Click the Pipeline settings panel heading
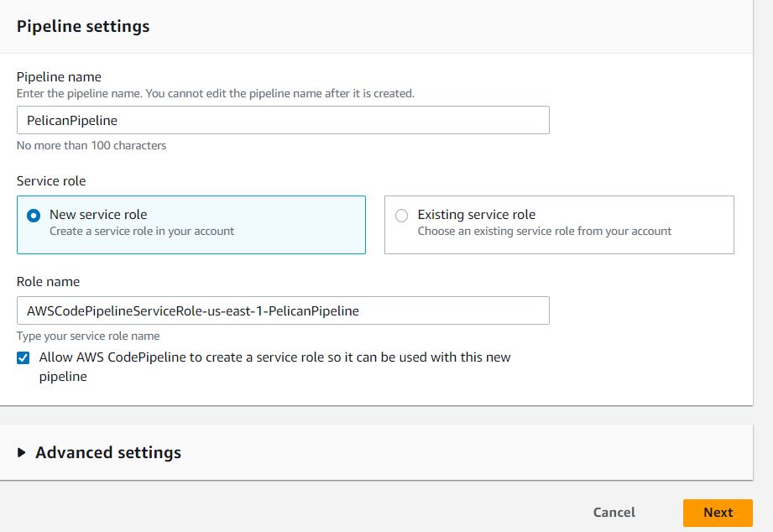Screen dimensions: 773x532 83,26
